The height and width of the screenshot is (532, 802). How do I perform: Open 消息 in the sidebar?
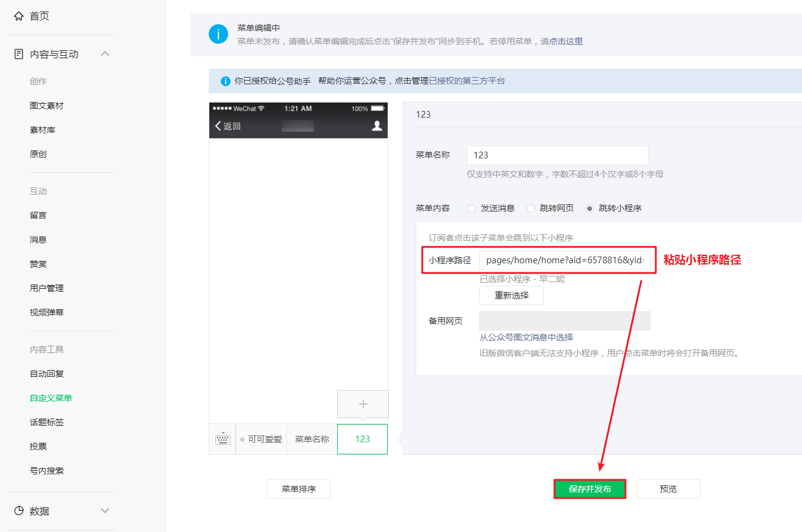38,240
